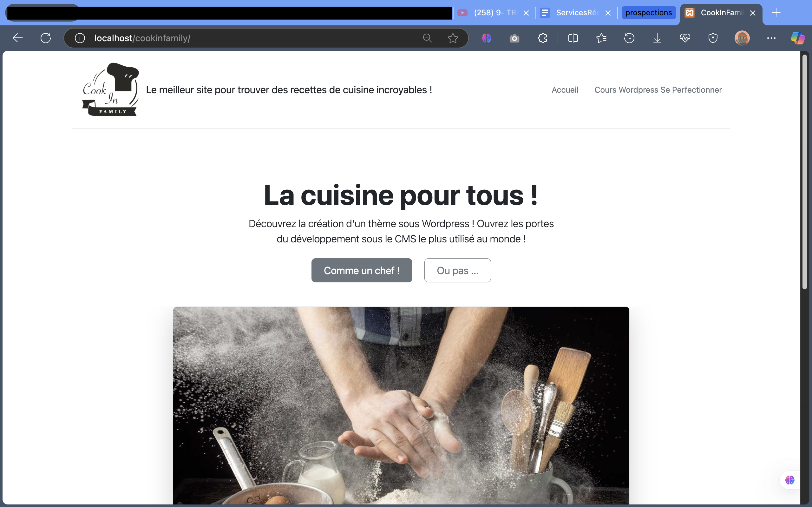
Task: Open the user profile avatar
Action: coord(742,38)
